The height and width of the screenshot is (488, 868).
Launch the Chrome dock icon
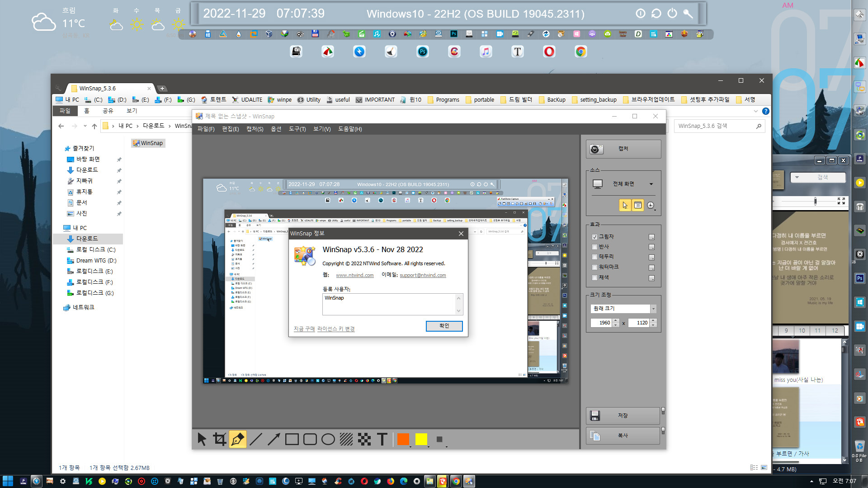(580, 52)
